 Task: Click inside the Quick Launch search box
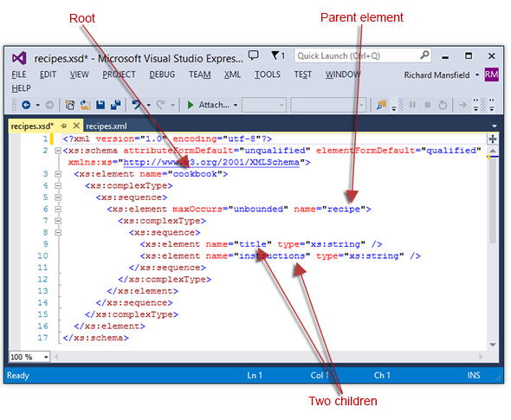[x=358, y=55]
